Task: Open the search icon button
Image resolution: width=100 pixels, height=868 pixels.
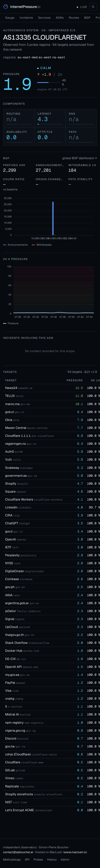Action: coord(93,7)
